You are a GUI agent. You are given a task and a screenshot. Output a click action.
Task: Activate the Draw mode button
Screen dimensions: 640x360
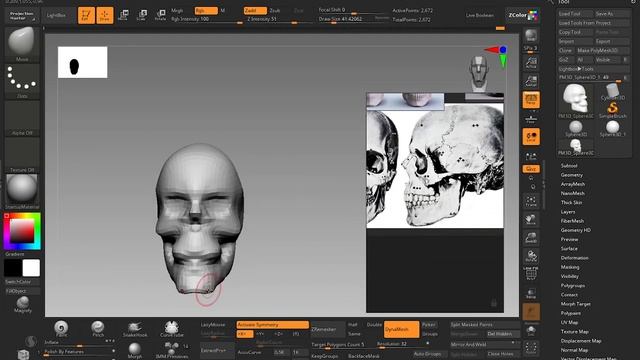point(105,16)
